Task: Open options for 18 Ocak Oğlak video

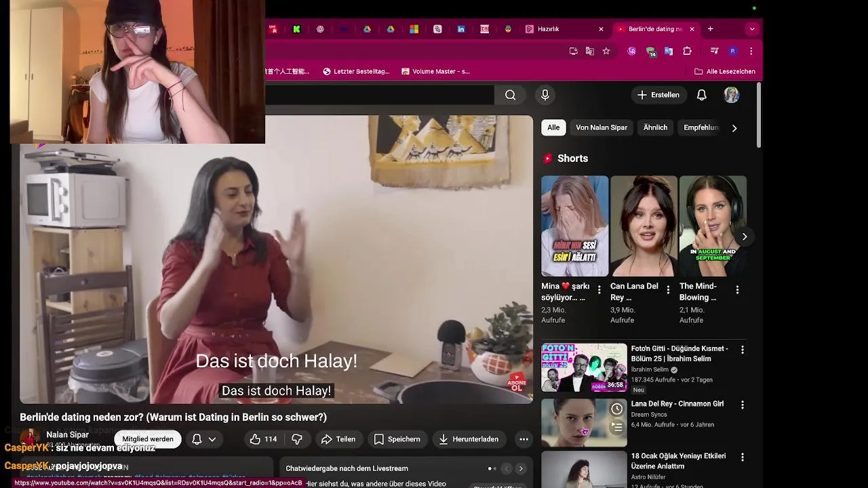Action: pyautogui.click(x=743, y=457)
